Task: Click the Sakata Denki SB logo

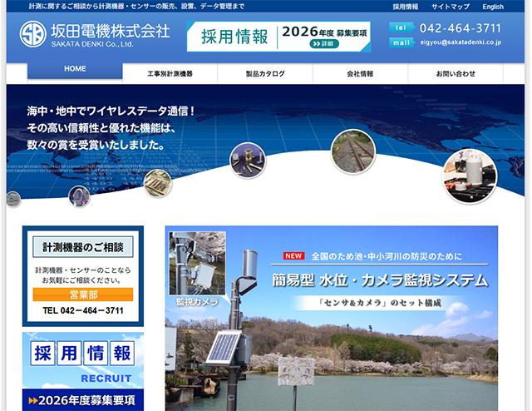Action: (x=33, y=35)
